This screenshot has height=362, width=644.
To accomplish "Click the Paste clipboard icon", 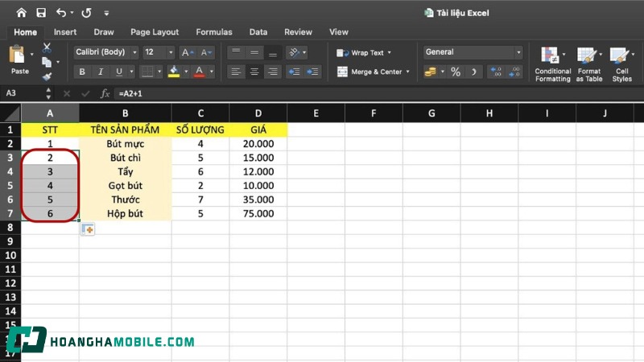I will pyautogui.click(x=17, y=55).
